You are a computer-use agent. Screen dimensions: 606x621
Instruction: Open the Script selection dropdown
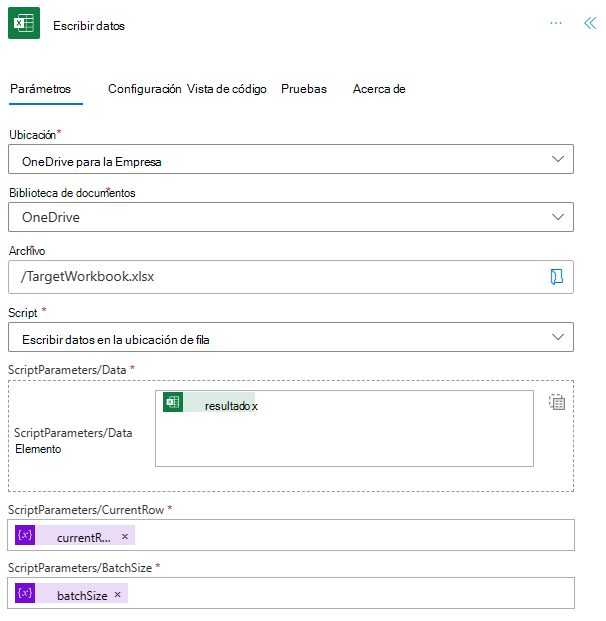point(557,338)
